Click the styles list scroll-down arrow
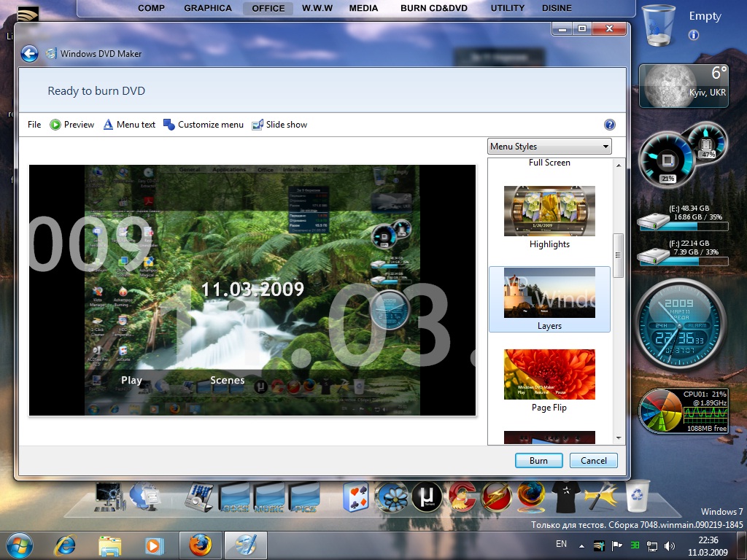This screenshot has width=747, height=560. (619, 437)
